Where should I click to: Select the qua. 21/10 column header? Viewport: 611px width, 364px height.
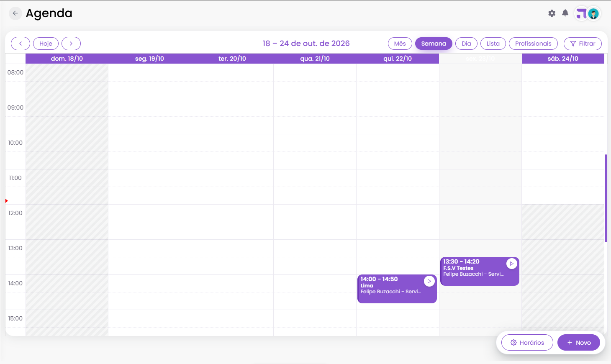point(315,59)
